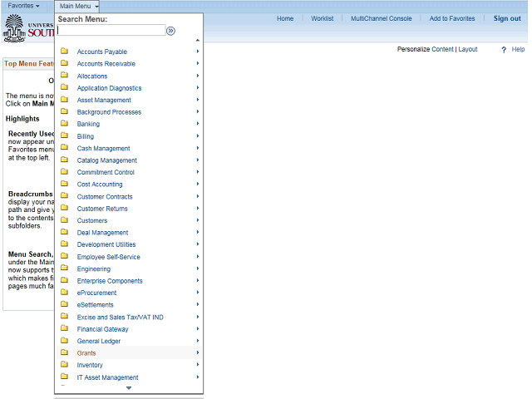Open the IT Asset Management menu entry
The image size is (532, 399).
point(107,377)
